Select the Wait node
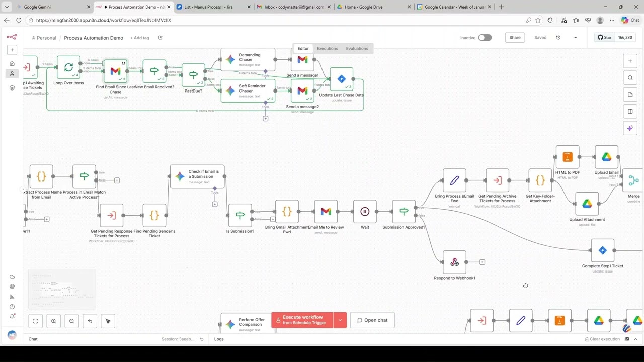Screen dimensions: 644x362 click(x=365, y=212)
